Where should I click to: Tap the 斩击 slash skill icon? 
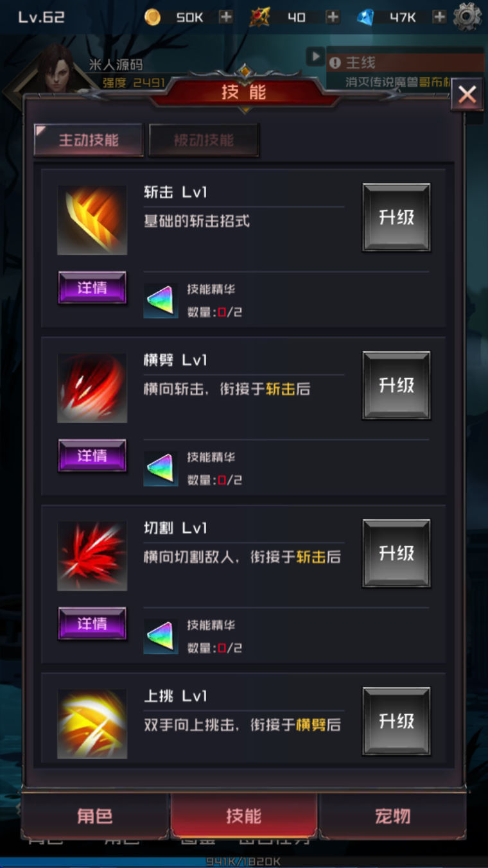click(x=92, y=220)
